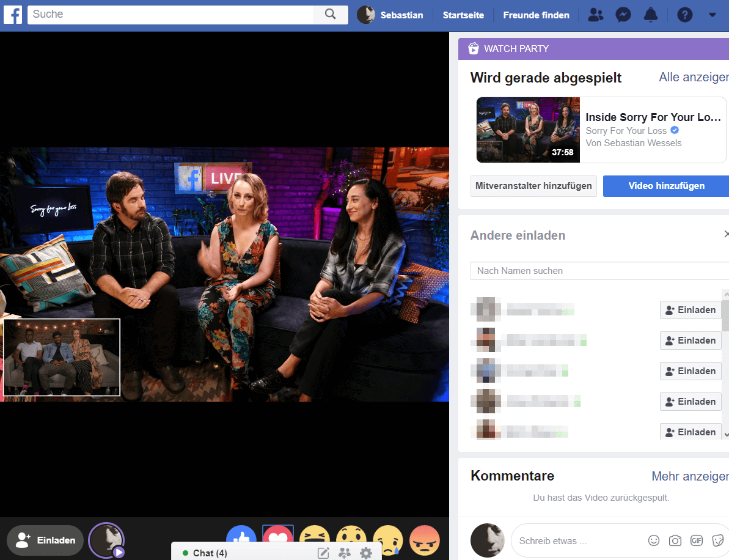Open notifications bell

(650, 15)
